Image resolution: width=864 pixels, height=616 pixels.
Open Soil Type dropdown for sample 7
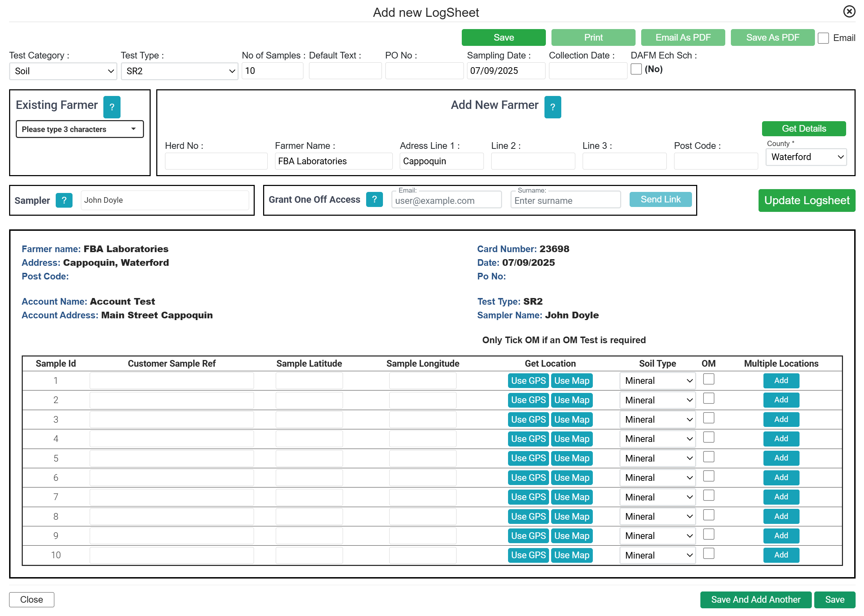[x=657, y=497]
